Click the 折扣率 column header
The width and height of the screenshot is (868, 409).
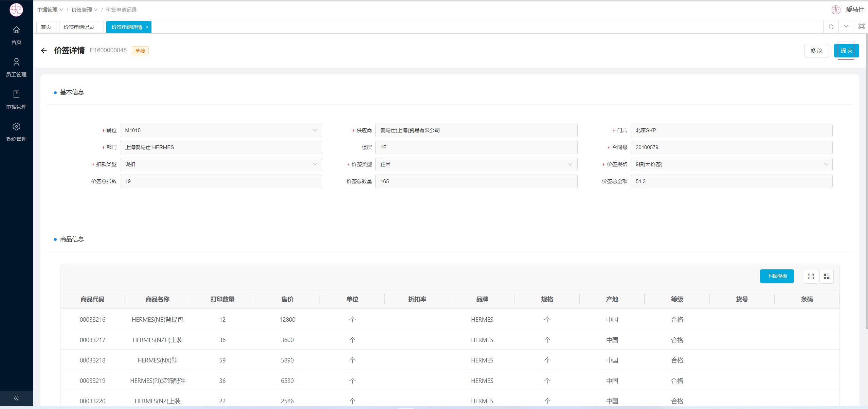pos(417,299)
